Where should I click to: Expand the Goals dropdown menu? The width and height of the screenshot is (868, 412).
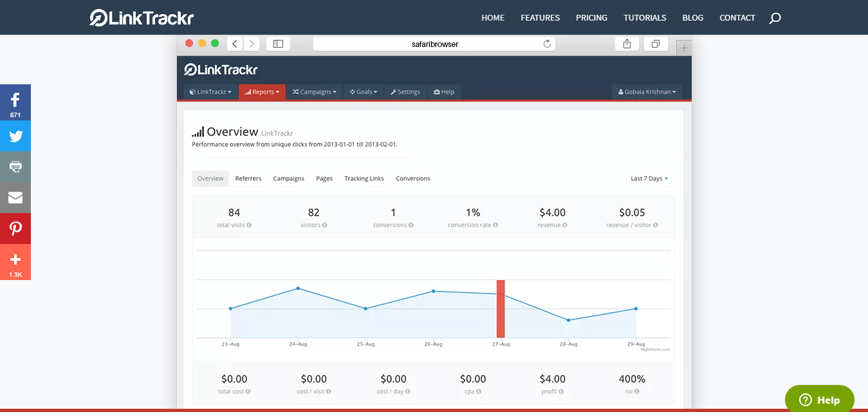(x=364, y=92)
